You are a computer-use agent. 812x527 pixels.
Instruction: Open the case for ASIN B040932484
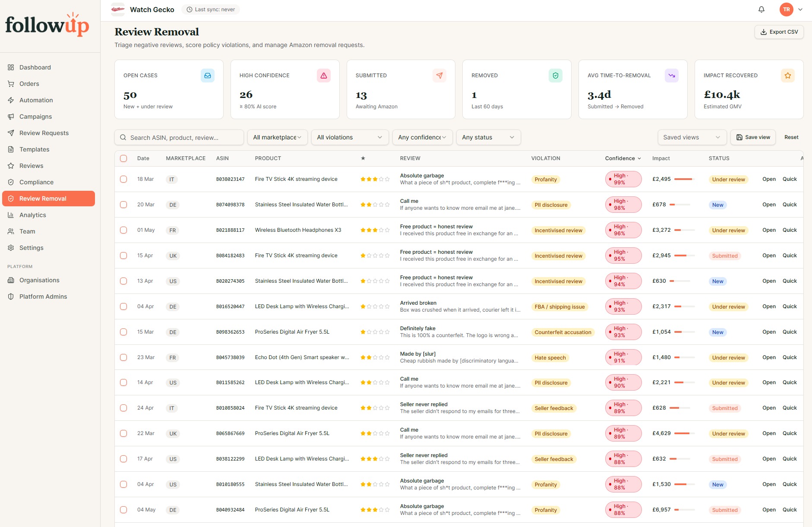point(769,510)
